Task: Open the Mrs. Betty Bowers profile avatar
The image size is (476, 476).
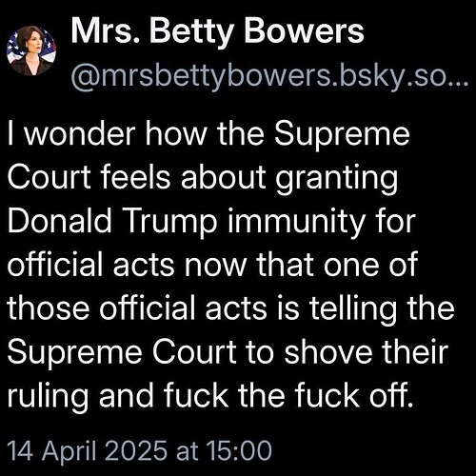Action: 31,50
